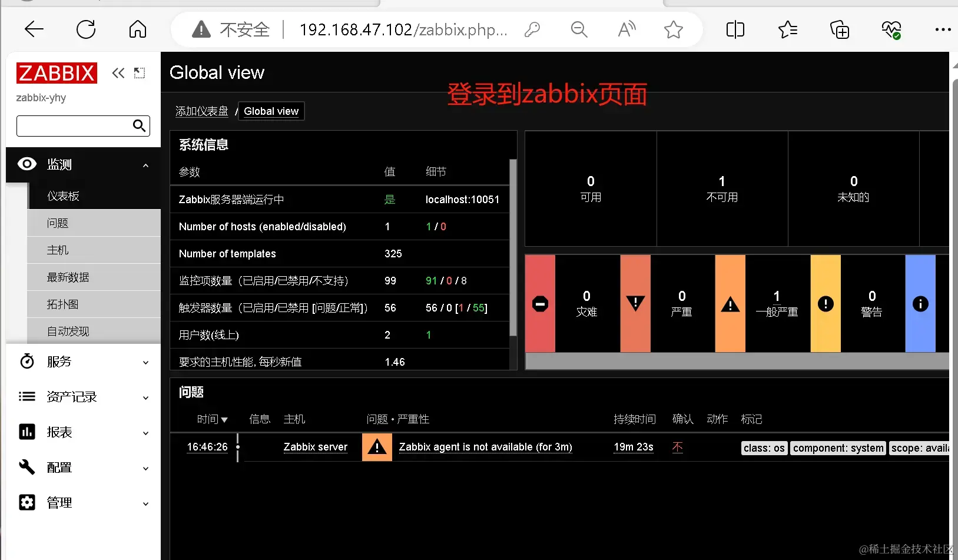
Task: Open 自动发现 in the monitoring menu
Action: [94, 331]
